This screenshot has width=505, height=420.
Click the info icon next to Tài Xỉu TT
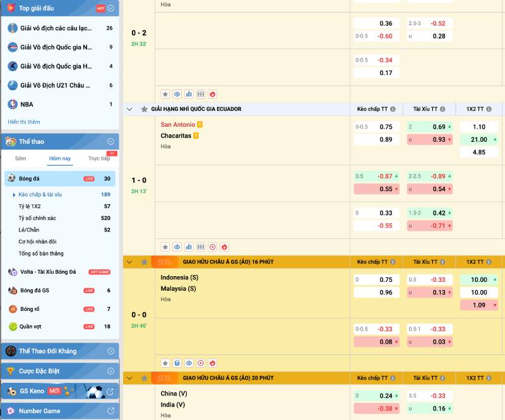444,108
